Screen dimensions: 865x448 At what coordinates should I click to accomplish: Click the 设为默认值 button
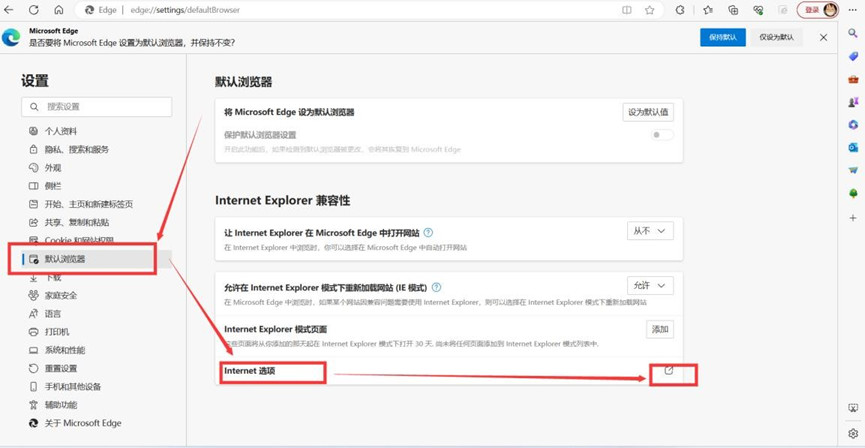tap(648, 112)
